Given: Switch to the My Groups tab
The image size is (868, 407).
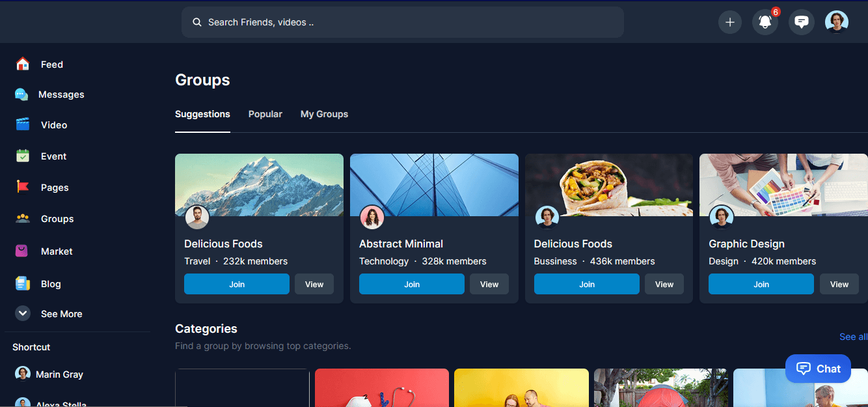Looking at the screenshot, I should pyautogui.click(x=324, y=114).
